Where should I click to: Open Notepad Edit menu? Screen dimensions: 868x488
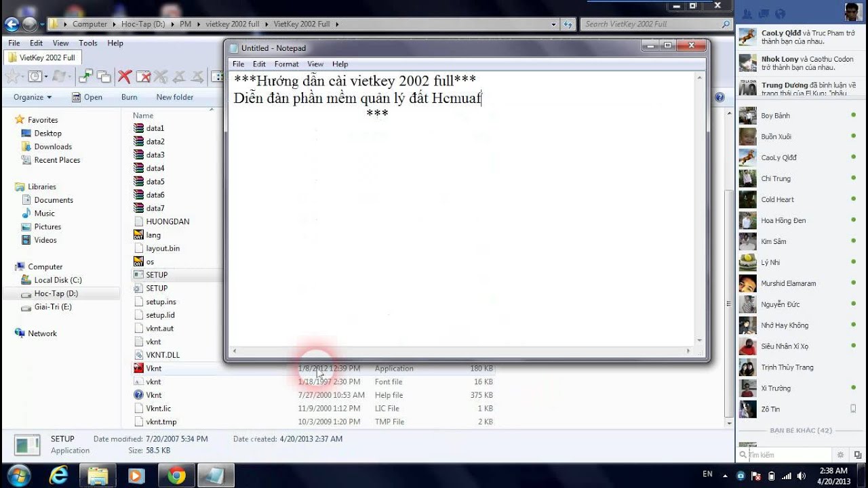pyautogui.click(x=259, y=64)
